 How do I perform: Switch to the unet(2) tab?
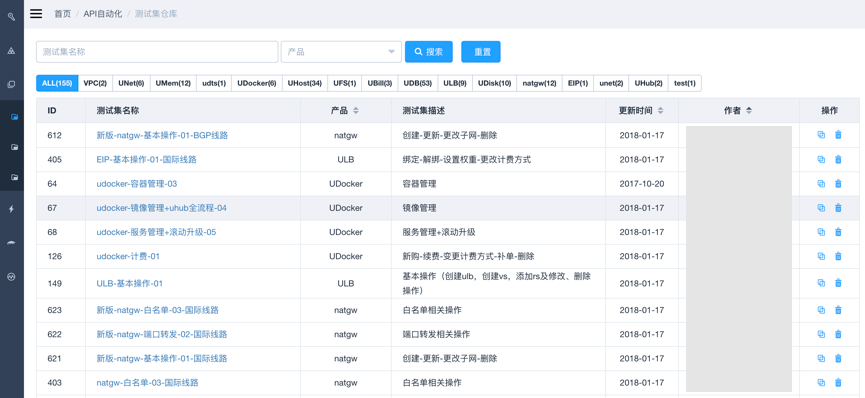point(611,83)
